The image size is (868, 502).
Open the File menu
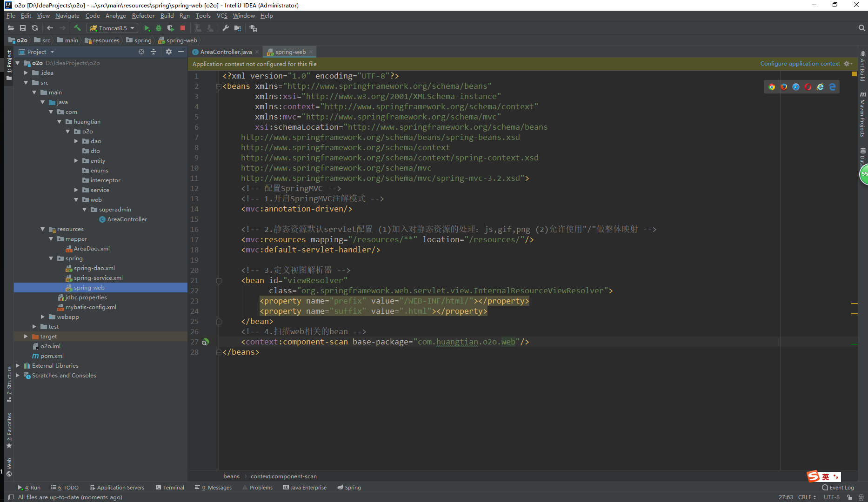(11, 16)
